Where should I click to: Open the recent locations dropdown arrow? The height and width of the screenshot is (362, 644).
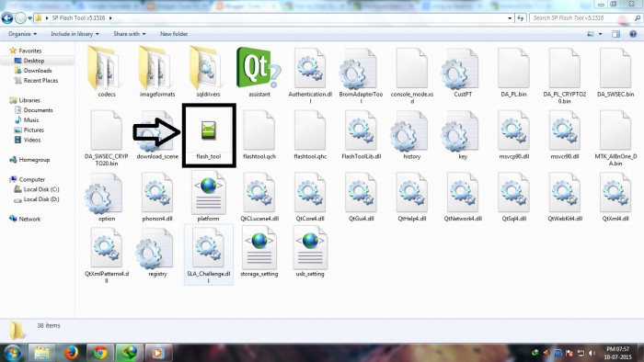29,18
